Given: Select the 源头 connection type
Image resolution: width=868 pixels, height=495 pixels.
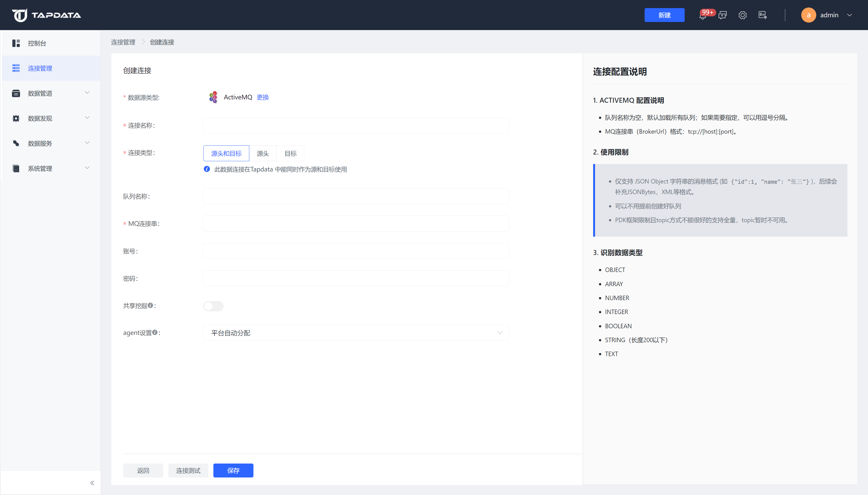Looking at the screenshot, I should (263, 153).
